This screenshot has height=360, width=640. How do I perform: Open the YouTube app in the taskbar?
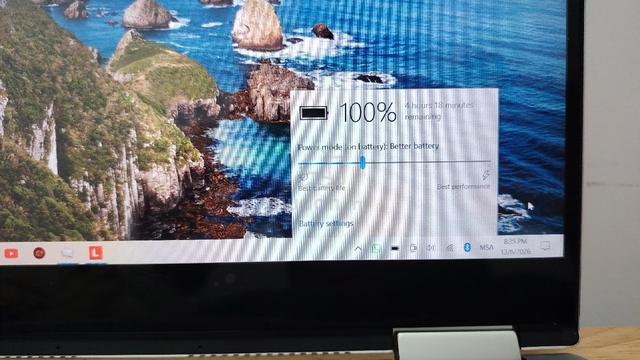pos(11,253)
